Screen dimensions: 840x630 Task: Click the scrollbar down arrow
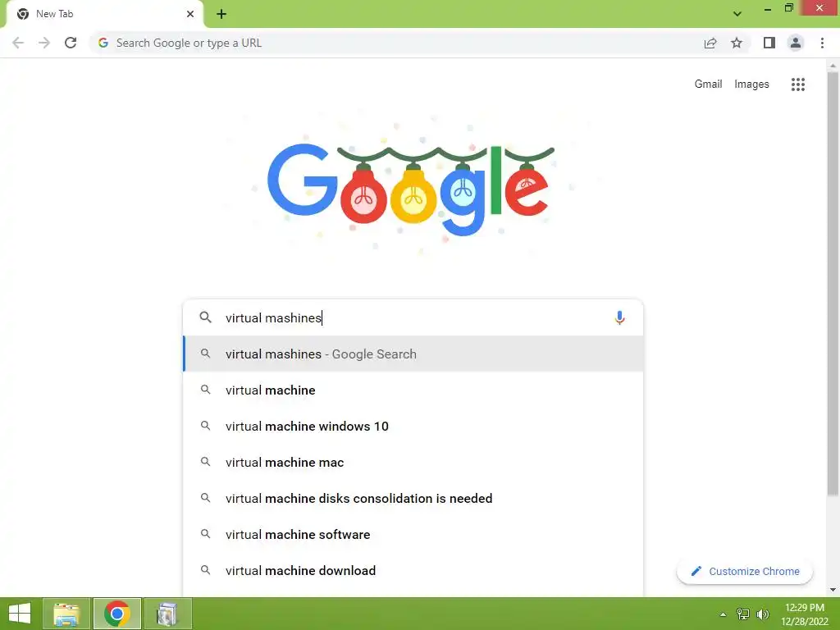(x=833, y=590)
